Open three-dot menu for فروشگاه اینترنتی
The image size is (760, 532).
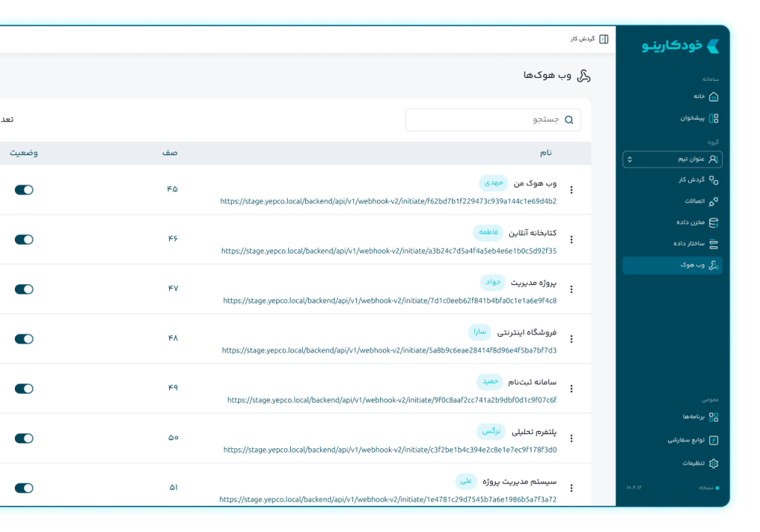coord(571,339)
